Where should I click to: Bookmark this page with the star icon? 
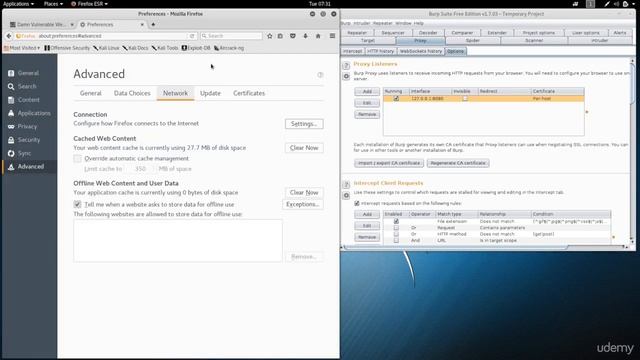pos(270,36)
